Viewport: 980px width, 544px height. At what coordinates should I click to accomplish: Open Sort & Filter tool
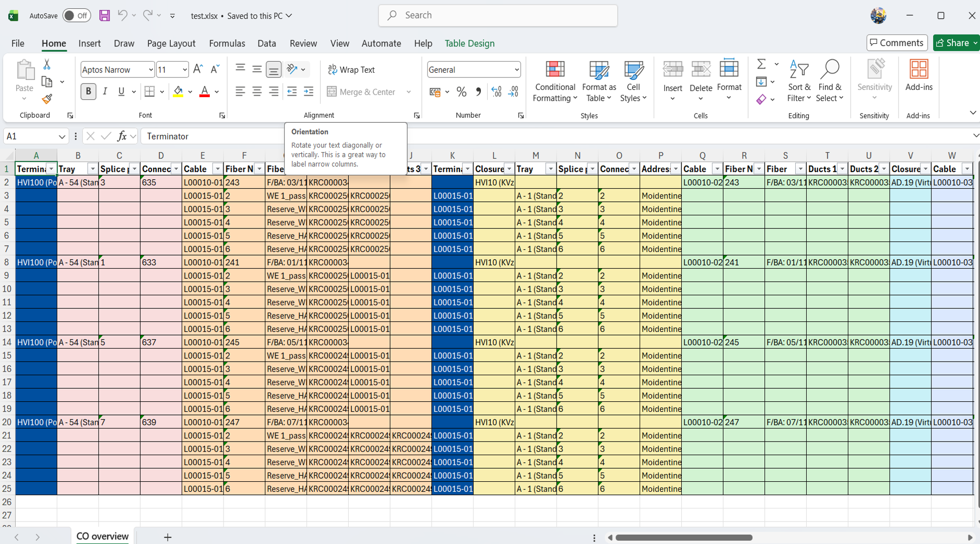coord(799,81)
